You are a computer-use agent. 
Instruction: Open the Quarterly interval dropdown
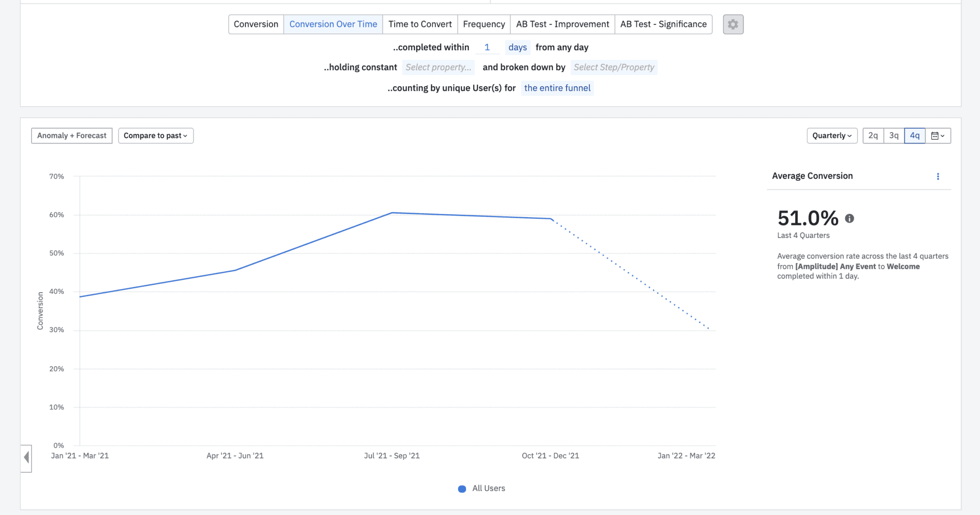click(832, 135)
